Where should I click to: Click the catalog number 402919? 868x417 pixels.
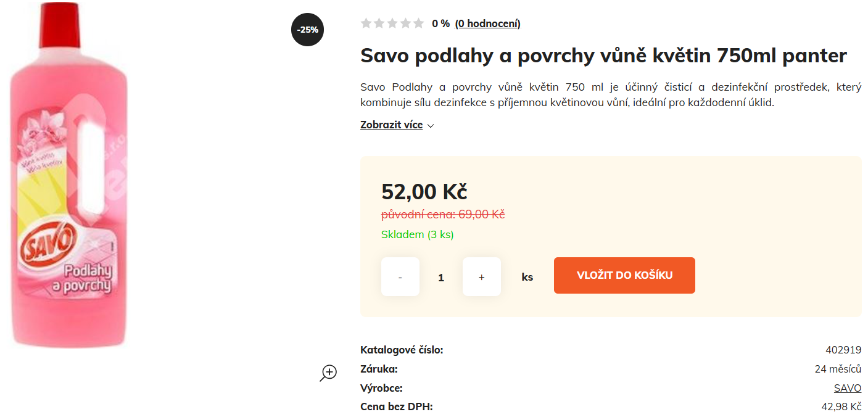[x=843, y=350]
